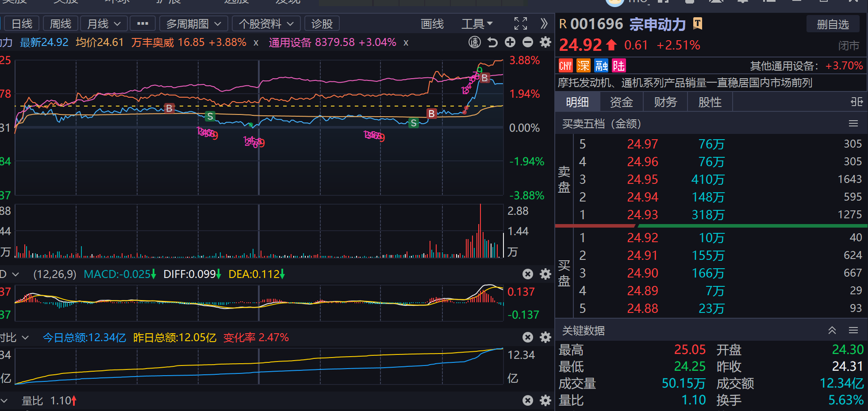Open the 资金 capital tab
Viewport: 868px width, 411px height.
[x=621, y=102]
